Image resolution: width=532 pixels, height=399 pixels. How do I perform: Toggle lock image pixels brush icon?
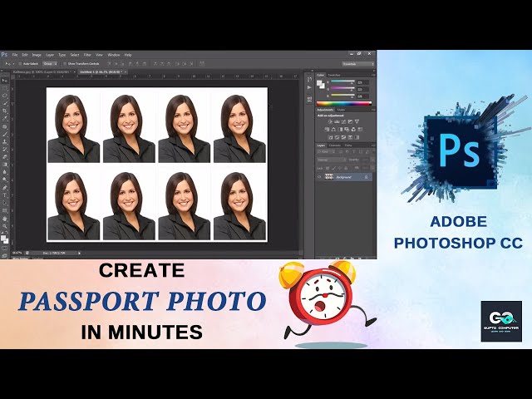[x=333, y=168]
